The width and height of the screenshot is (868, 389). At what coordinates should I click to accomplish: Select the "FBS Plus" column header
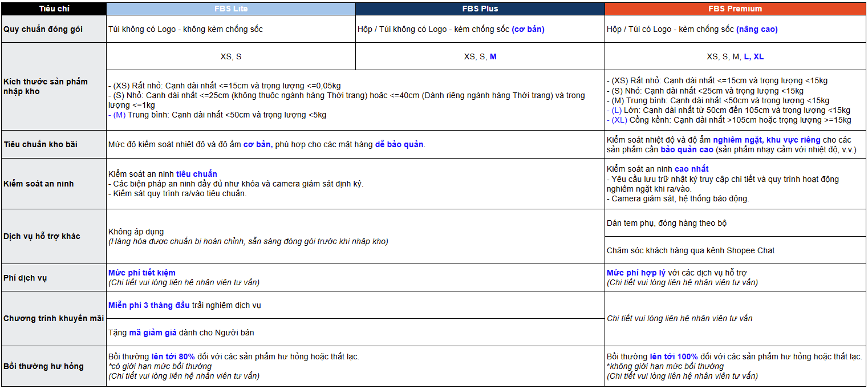click(480, 9)
